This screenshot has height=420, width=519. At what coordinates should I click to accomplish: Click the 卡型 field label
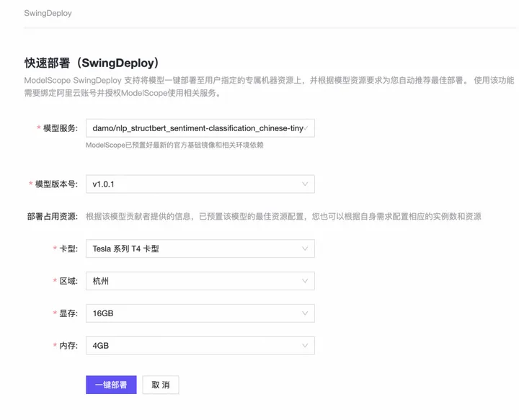[68, 249]
